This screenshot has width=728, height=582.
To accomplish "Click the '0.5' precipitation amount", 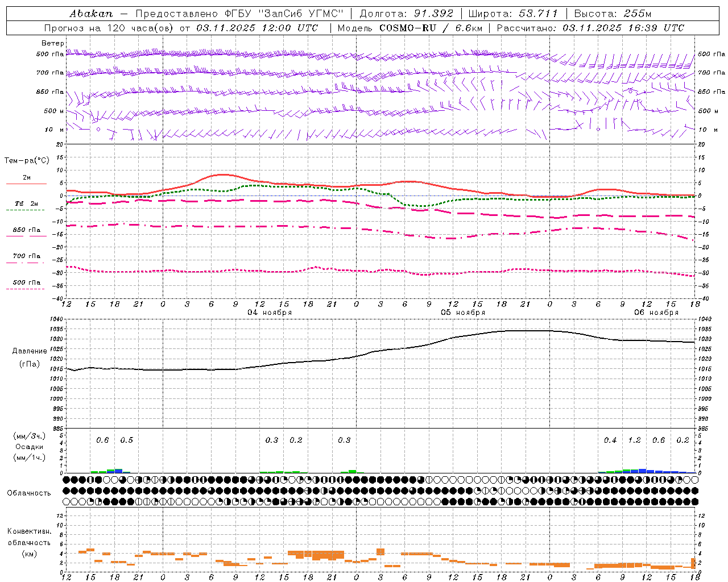I will 126,440.
